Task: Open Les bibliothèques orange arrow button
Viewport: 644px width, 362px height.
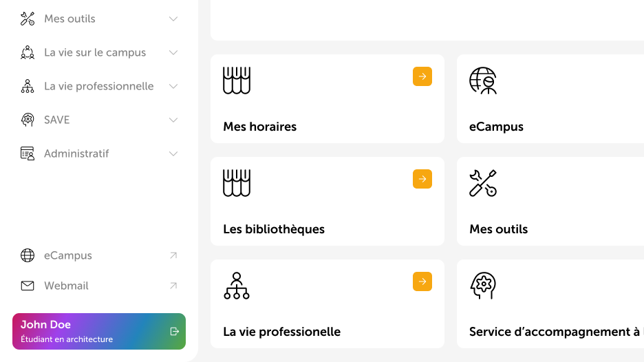Action: click(x=422, y=179)
